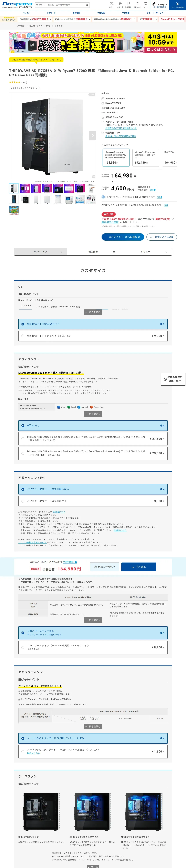Expand 続きを読む in オフィスソフト section
The height and width of the screenshot is (868, 186).
click(x=93, y=414)
